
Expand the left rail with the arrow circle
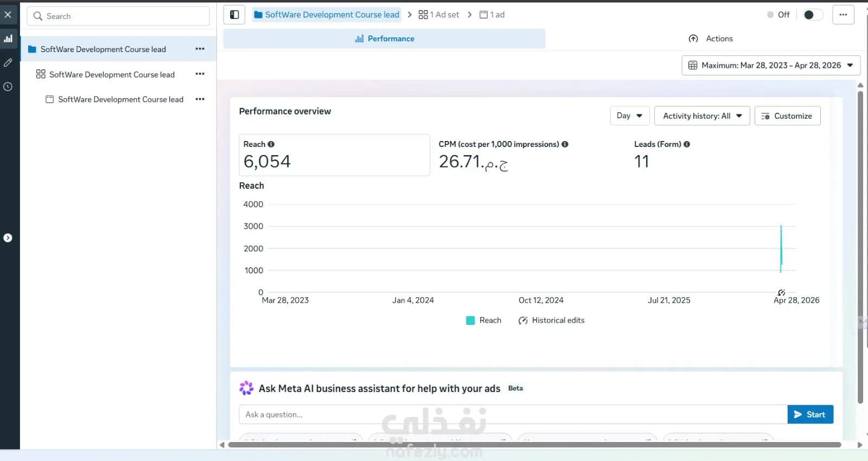[8, 238]
